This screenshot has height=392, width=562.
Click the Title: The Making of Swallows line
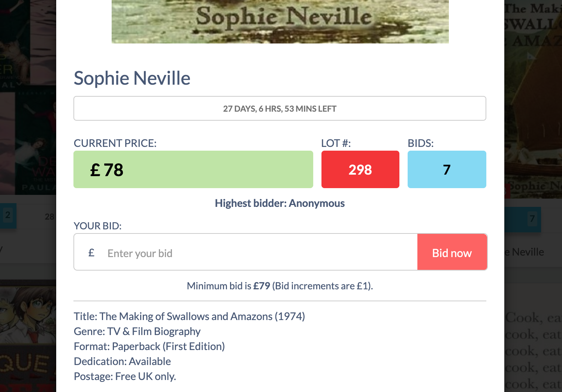[189, 316]
